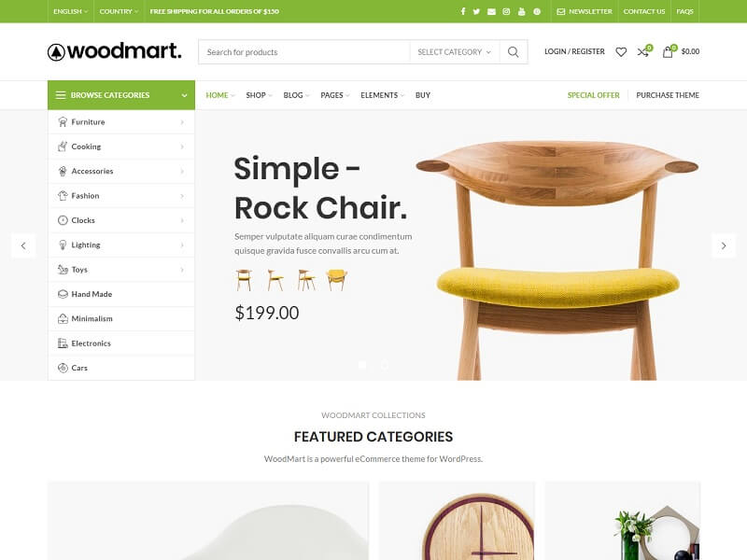The width and height of the screenshot is (747, 560).
Task: Click the Login / Register link
Action: pos(574,51)
